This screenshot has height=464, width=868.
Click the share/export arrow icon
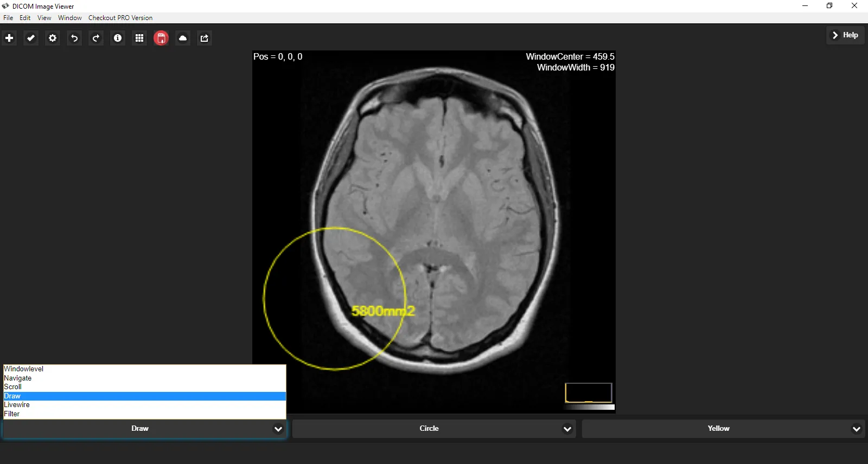point(205,38)
